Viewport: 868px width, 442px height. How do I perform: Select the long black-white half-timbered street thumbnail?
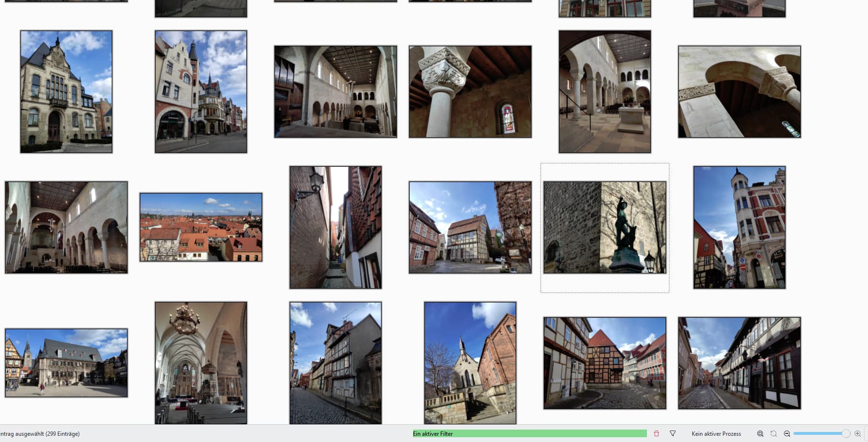pyautogui.click(x=740, y=363)
